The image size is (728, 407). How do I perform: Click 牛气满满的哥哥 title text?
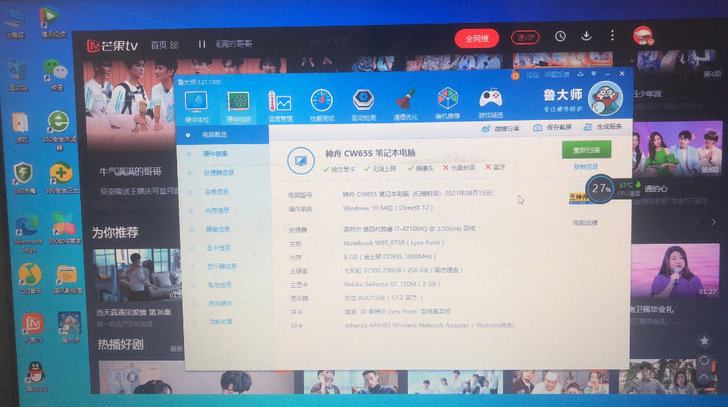click(130, 172)
